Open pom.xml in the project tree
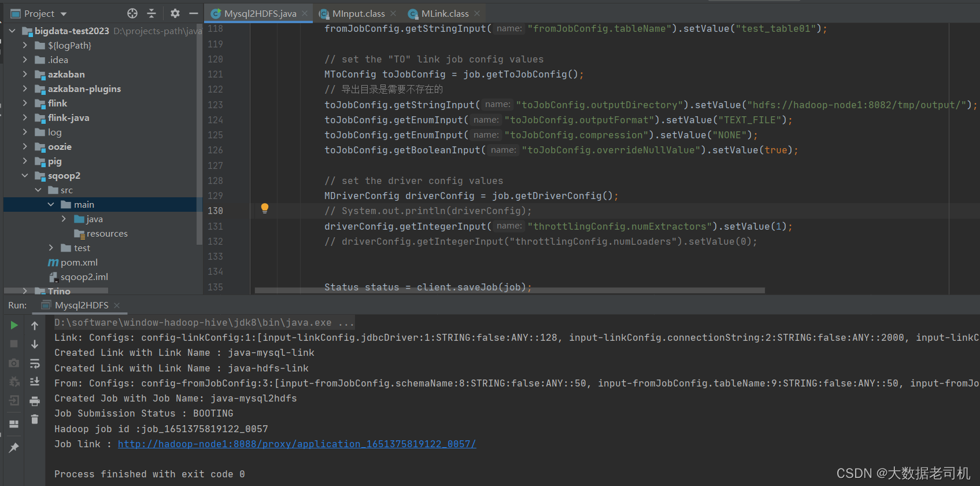This screenshot has width=980, height=486. click(x=72, y=262)
